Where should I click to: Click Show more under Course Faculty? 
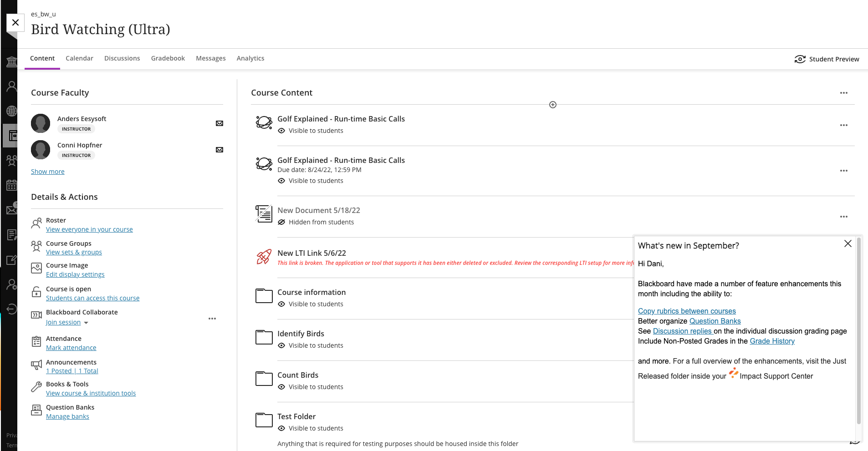pos(48,172)
